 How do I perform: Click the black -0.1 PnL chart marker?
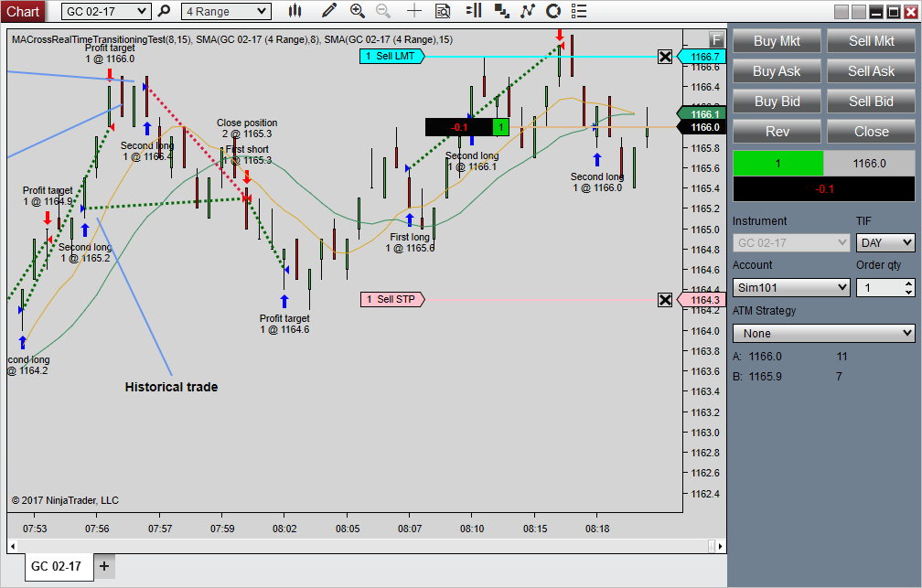459,127
